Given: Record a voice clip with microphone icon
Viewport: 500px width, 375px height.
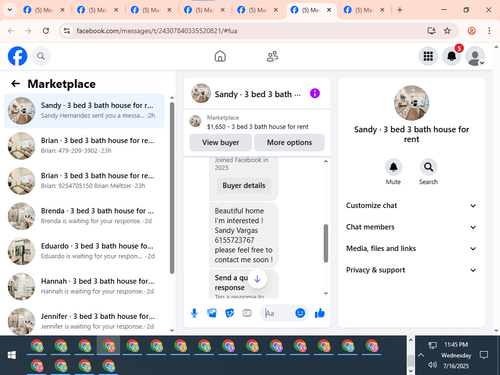Looking at the screenshot, I should pos(194,313).
